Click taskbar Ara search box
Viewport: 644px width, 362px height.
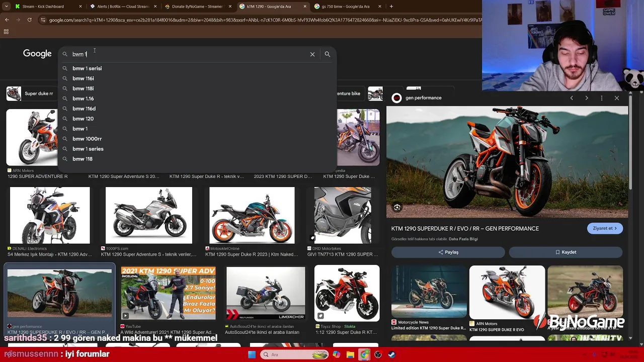pyautogui.click(x=295, y=354)
